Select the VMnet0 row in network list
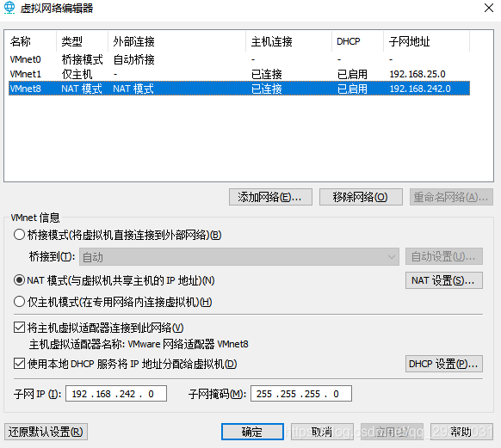The height and width of the screenshot is (448, 501). [x=239, y=59]
